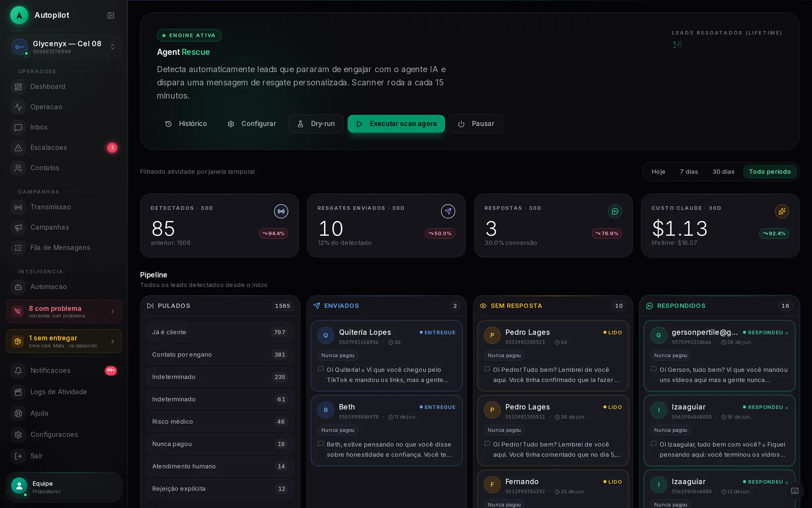
Task: Click the Campanhas megaphone icon
Action: coord(18,227)
